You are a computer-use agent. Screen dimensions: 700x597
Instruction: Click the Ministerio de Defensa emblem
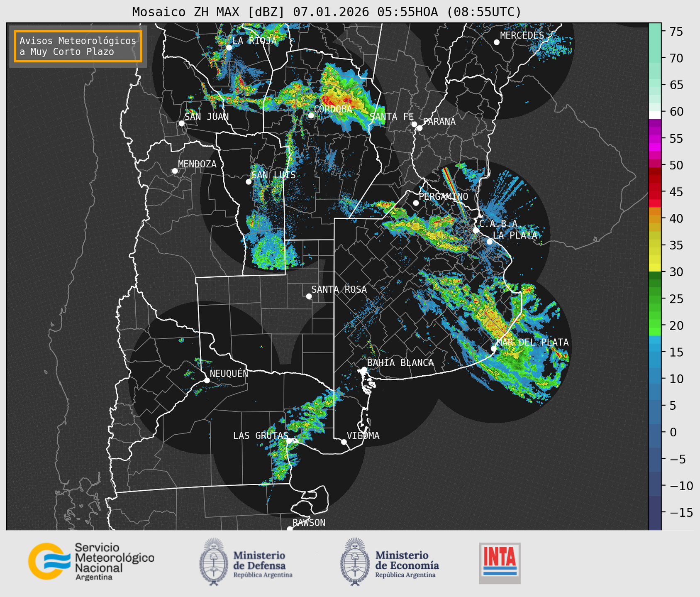click(x=214, y=562)
